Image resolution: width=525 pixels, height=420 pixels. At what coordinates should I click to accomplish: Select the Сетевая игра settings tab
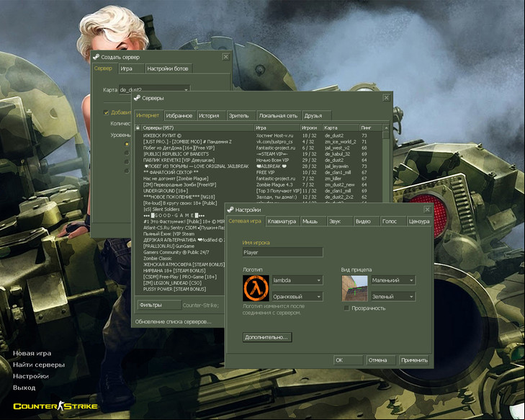(x=245, y=221)
